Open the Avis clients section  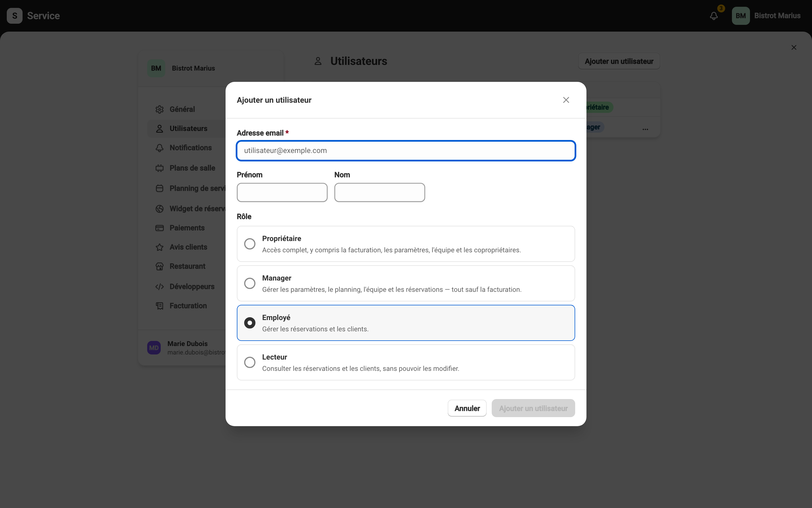click(x=189, y=247)
